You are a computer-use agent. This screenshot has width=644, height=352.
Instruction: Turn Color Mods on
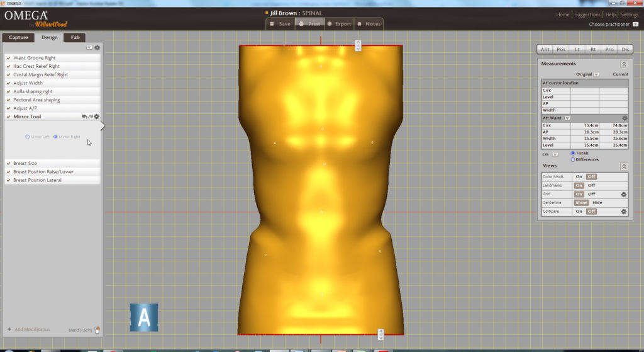(x=579, y=177)
